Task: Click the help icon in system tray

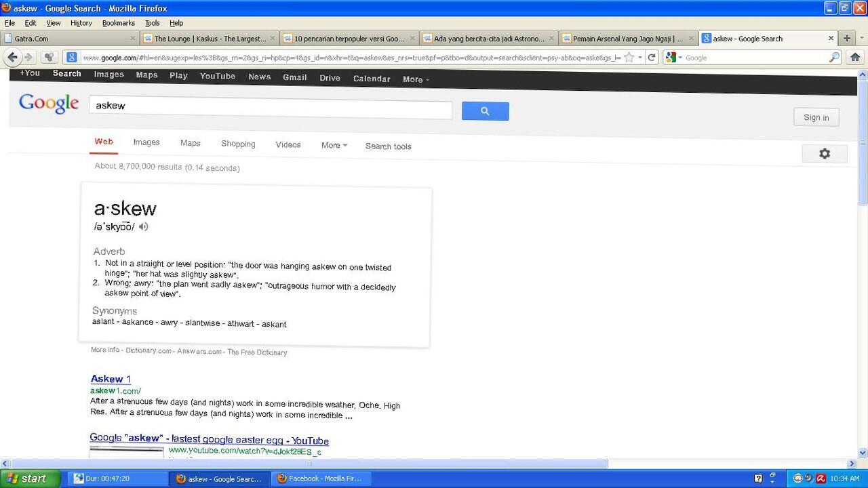Action: pyautogui.click(x=758, y=479)
